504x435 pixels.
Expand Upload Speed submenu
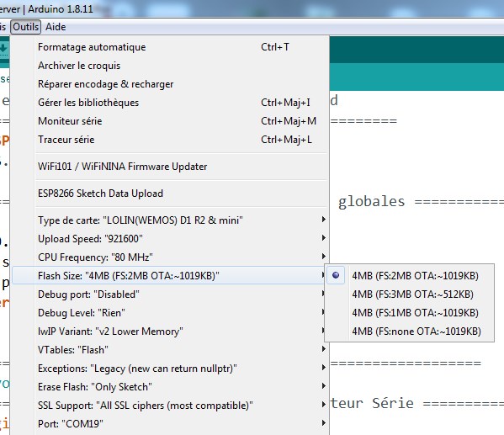169,239
